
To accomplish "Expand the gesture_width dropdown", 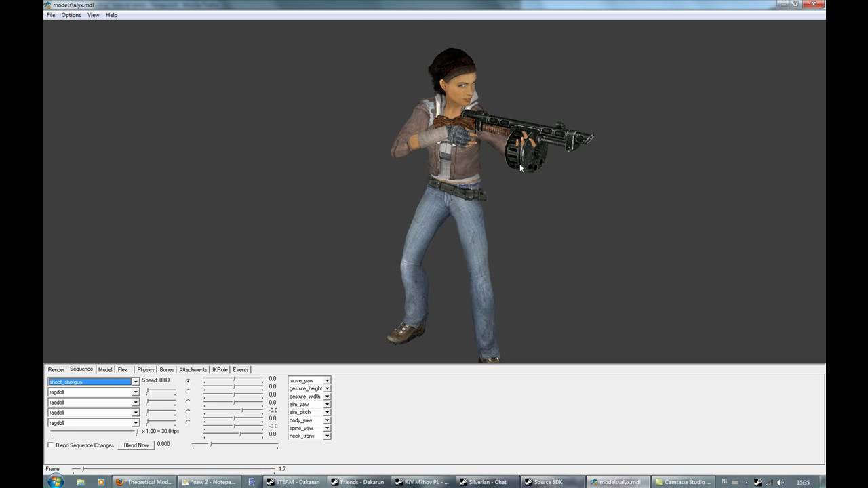I will pyautogui.click(x=327, y=396).
